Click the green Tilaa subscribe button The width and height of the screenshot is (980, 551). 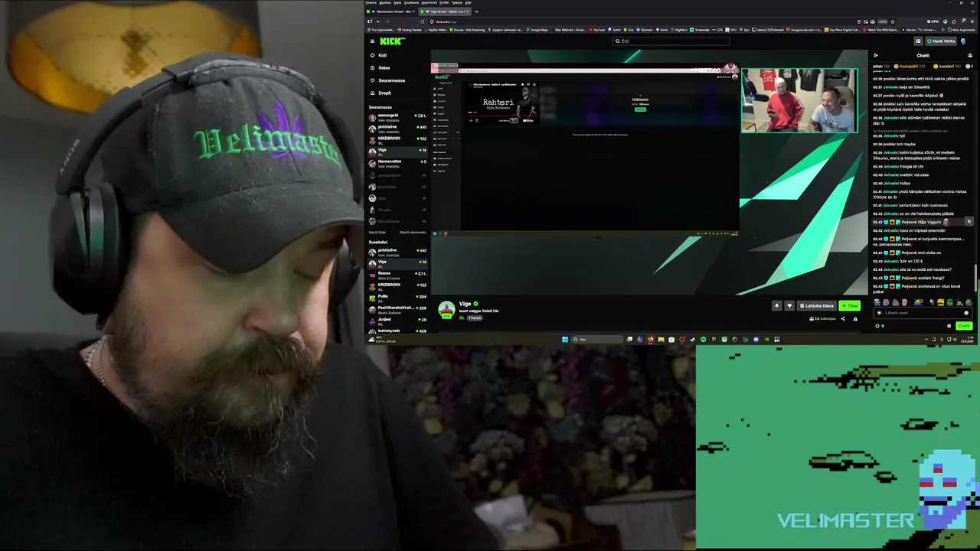coord(850,306)
